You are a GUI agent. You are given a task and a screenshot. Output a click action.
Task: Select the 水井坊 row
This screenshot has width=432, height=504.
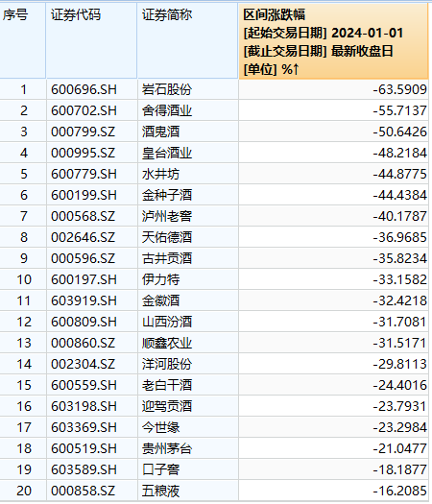pyautogui.click(x=214, y=174)
